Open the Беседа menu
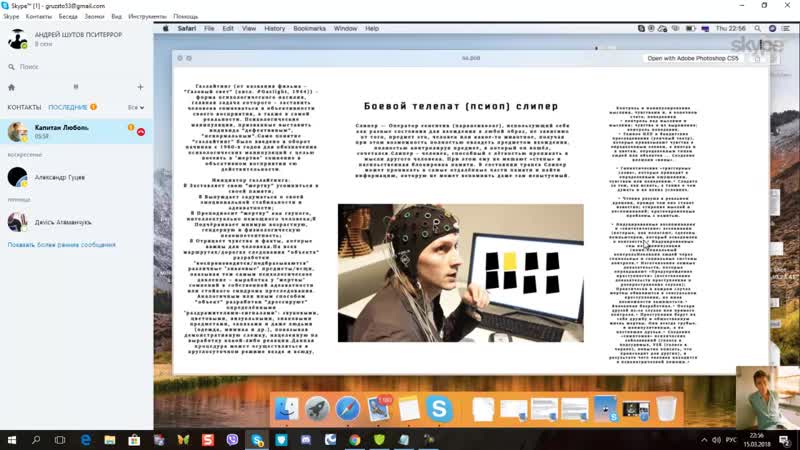The image size is (800, 450). pyautogui.click(x=68, y=16)
